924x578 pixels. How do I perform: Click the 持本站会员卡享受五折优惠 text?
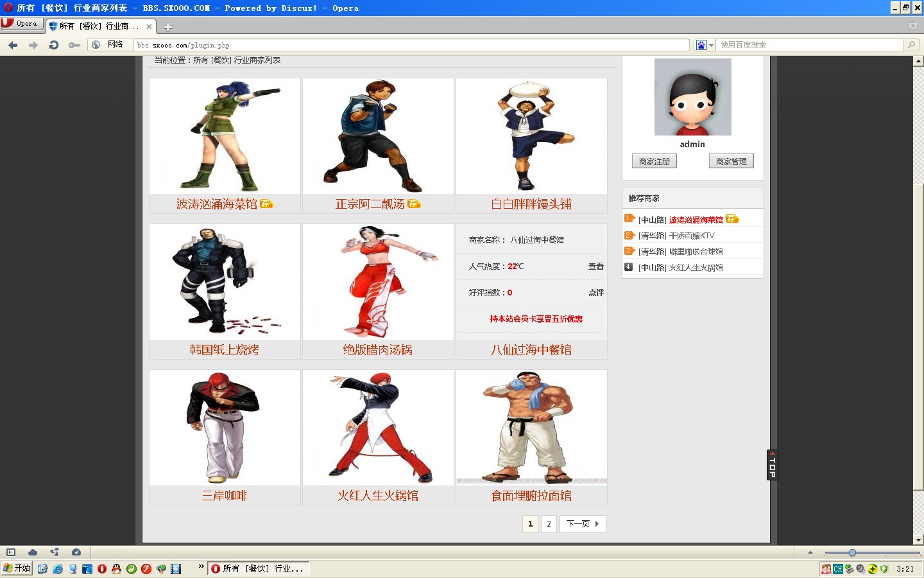[x=536, y=319]
